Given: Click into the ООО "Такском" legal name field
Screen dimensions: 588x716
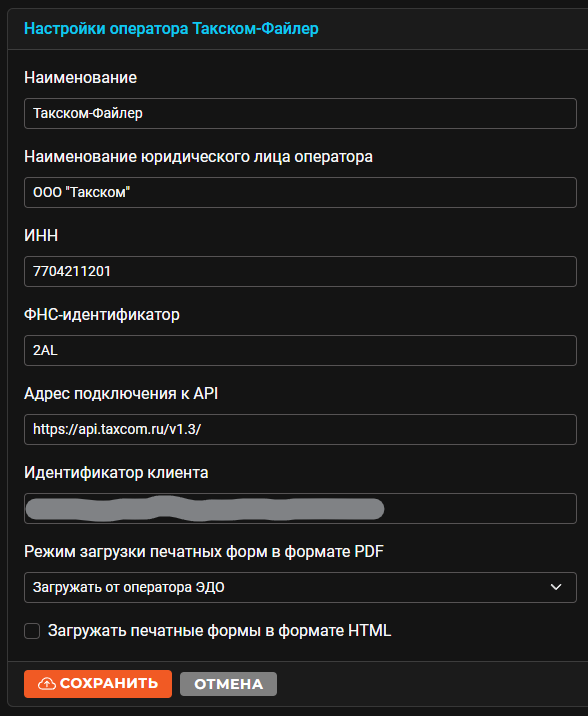Looking at the screenshot, I should (300, 192).
